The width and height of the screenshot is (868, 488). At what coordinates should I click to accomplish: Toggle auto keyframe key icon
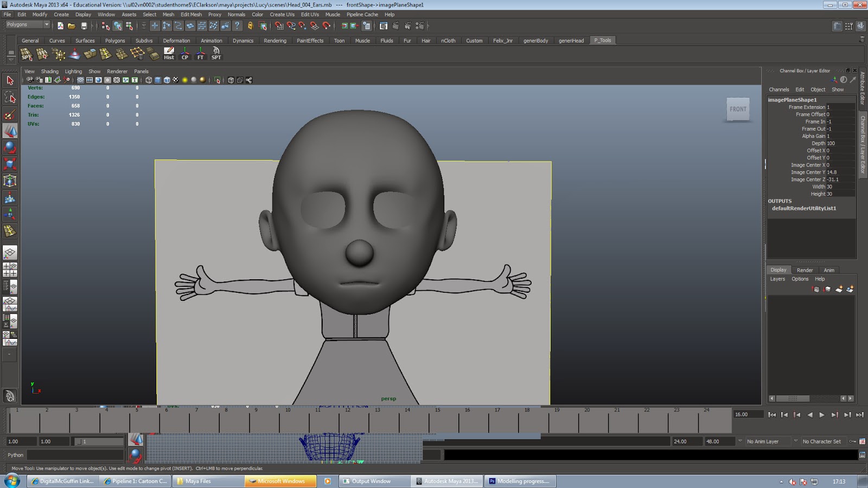[x=852, y=441]
